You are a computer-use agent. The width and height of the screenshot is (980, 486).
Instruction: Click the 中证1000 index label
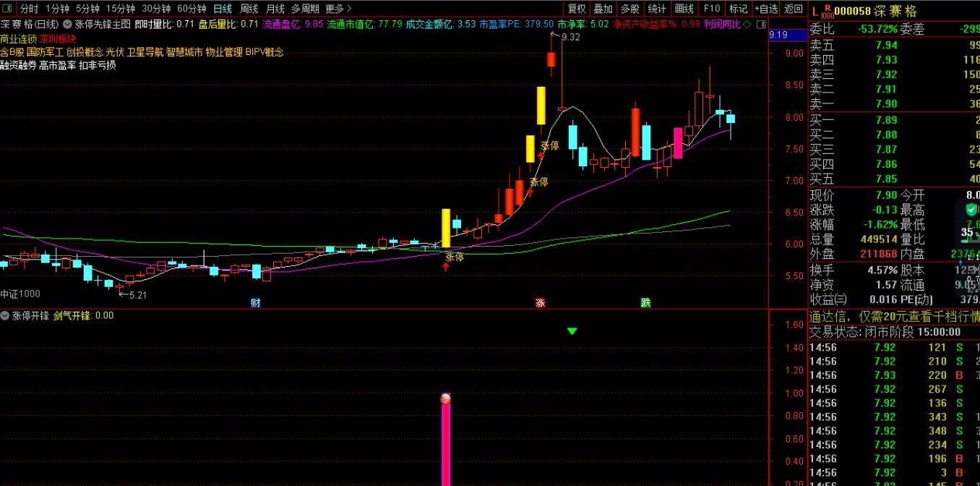click(20, 294)
